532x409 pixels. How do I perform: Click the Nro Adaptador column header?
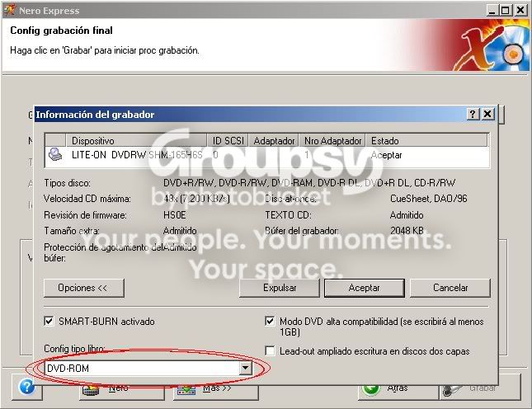click(x=332, y=140)
